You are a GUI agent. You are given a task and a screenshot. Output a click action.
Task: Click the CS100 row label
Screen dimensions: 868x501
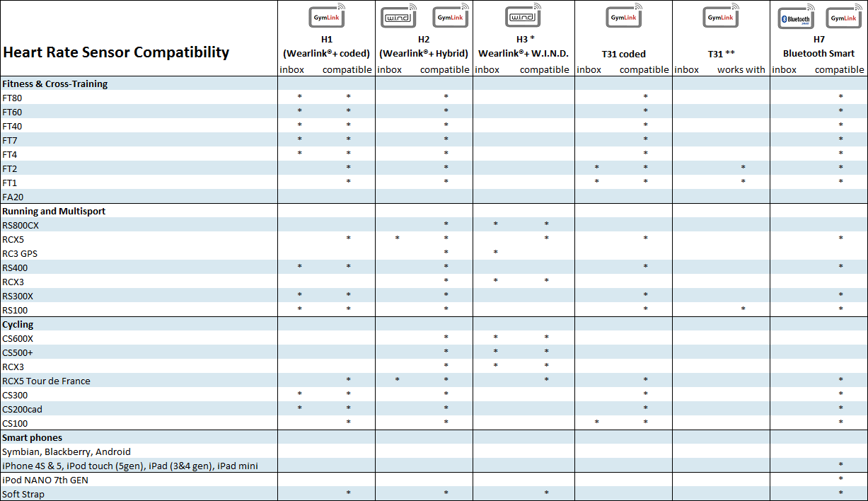(15, 423)
